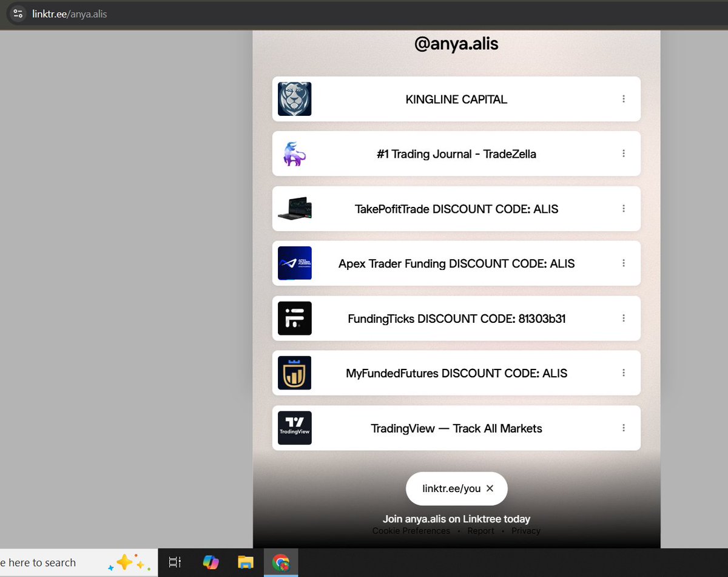Open Apex Trader Funding DISCOUNT CODE link
Viewport: 728px width, 577px height.
[x=456, y=263]
